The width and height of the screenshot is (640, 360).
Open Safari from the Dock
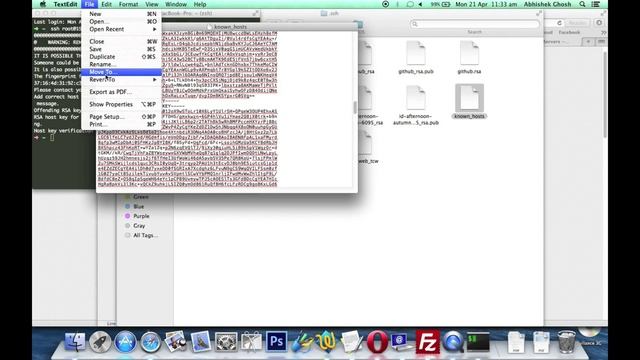(x=151, y=342)
